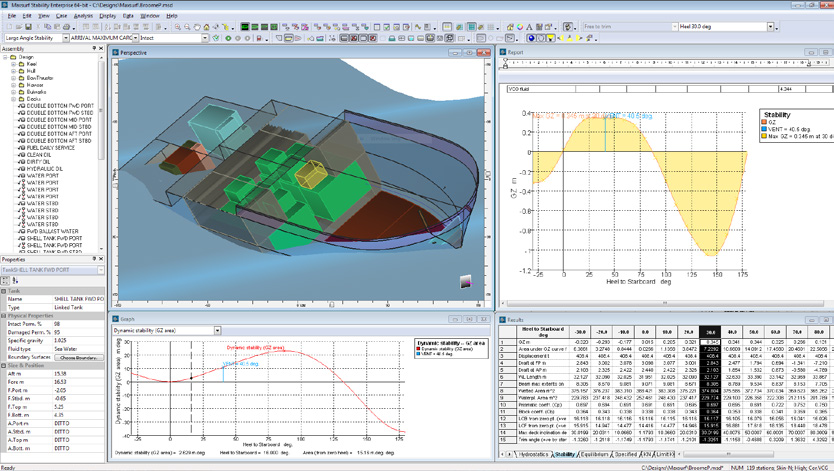The height and width of the screenshot is (471, 834).
Task: Toggle check on DOUBLE BOTTOM FWD PORT tank
Action: (21, 106)
